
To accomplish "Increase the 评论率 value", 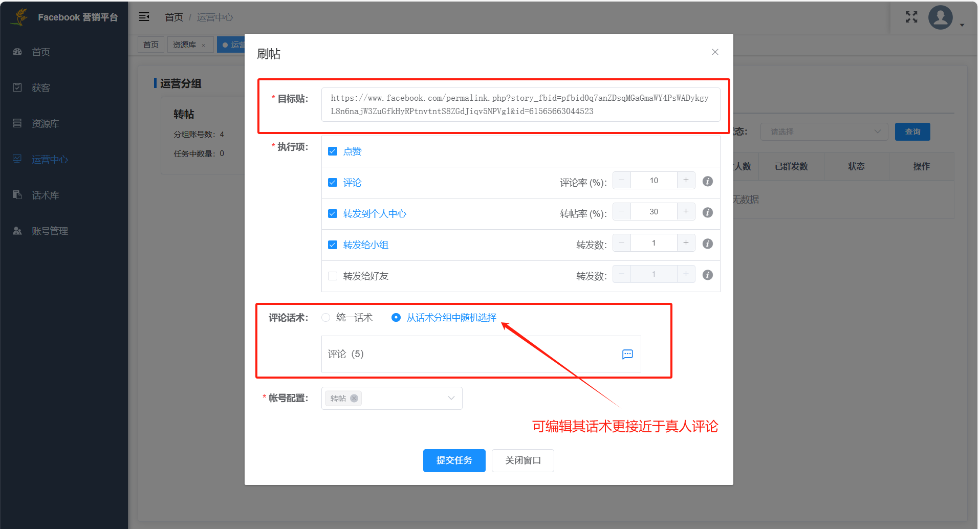I will point(686,180).
